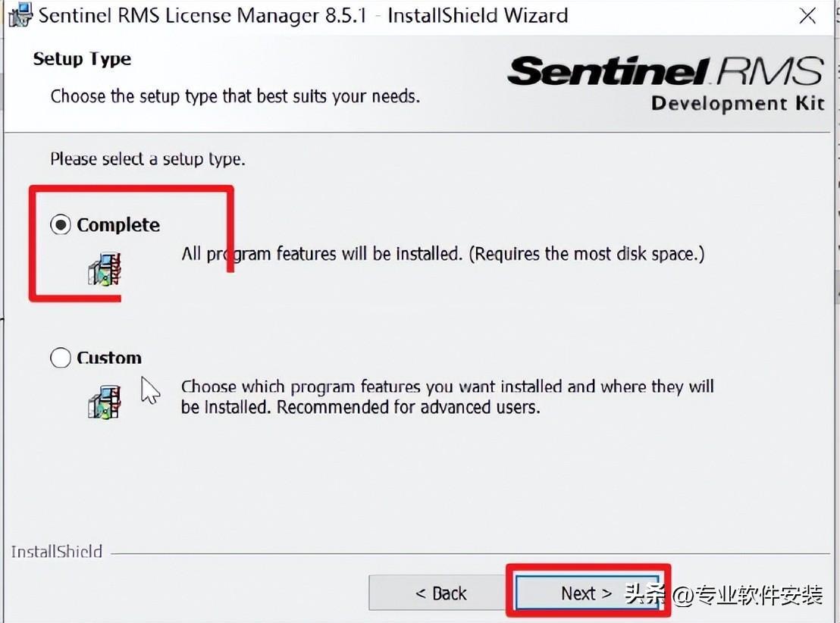Image resolution: width=840 pixels, height=623 pixels.
Task: Click the Sentinel RMS logo
Action: [x=664, y=72]
